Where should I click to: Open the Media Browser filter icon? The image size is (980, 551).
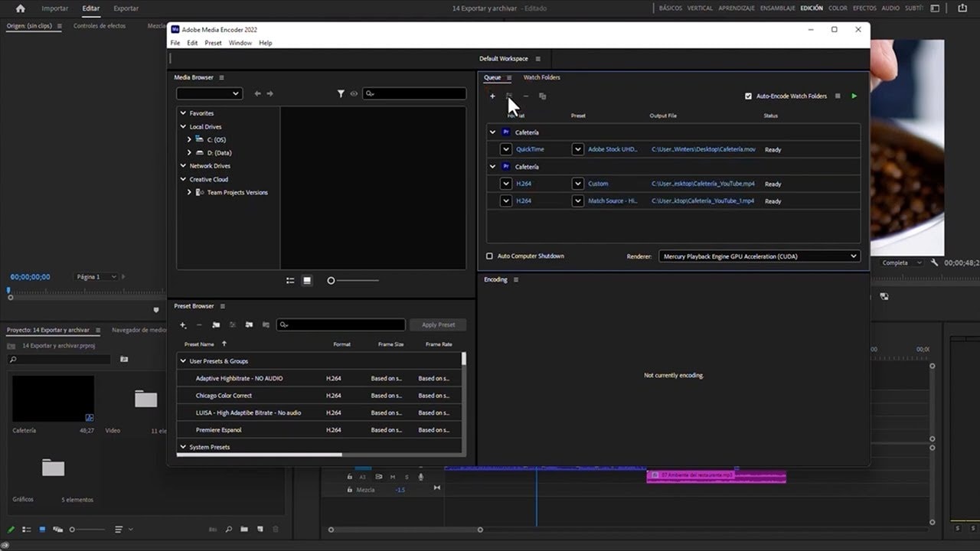(x=341, y=93)
